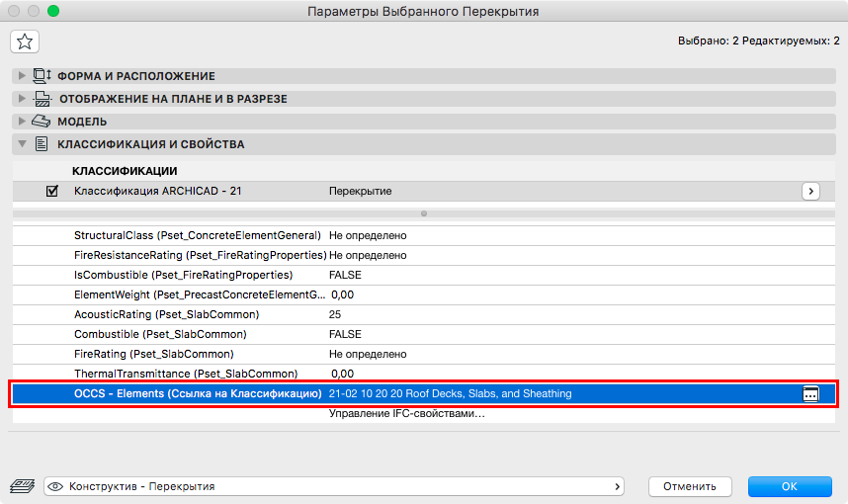Click the Не определено value of FireRating
The height and width of the screenshot is (504, 848).
point(368,354)
